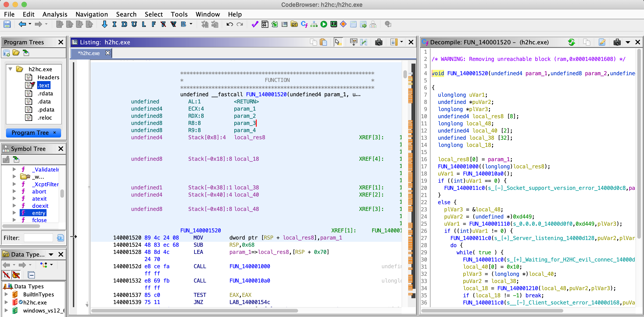Open the function call hierarchy toolbar icon
The height and width of the screenshot is (317, 644).
[314, 24]
